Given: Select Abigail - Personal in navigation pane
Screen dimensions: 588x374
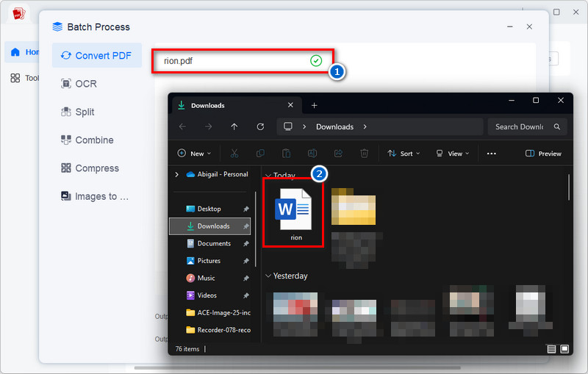Looking at the screenshot, I should click(x=217, y=174).
